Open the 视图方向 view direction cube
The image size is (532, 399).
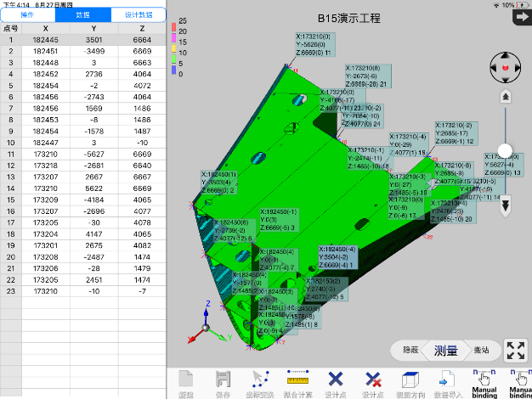click(409, 380)
